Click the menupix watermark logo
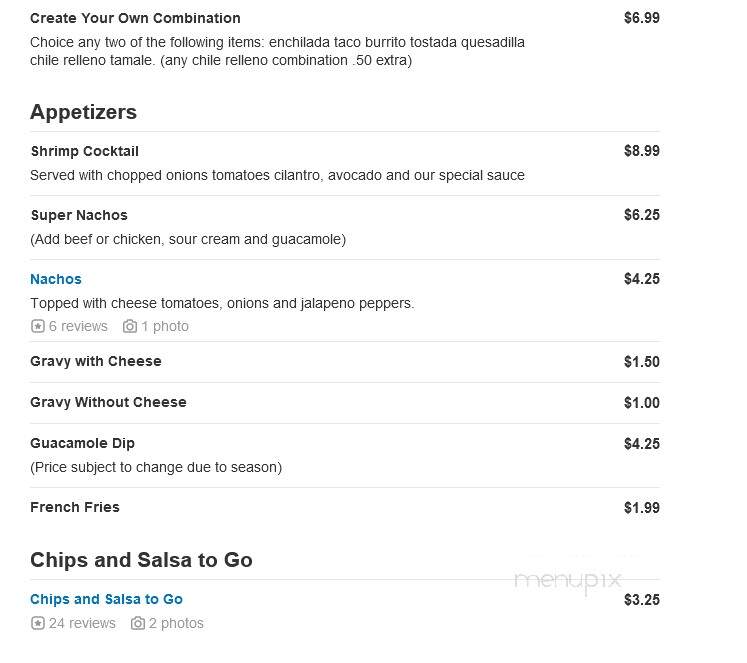The image size is (747, 663). tap(568, 581)
